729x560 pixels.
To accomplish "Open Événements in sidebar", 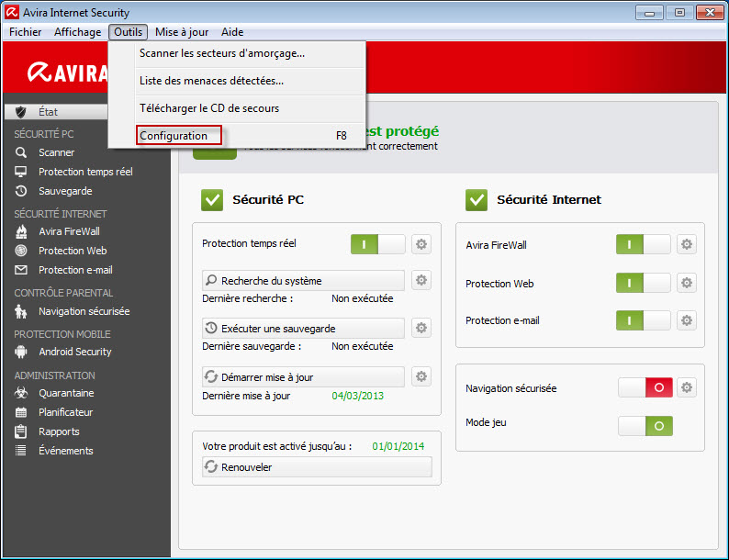I will click(x=66, y=451).
